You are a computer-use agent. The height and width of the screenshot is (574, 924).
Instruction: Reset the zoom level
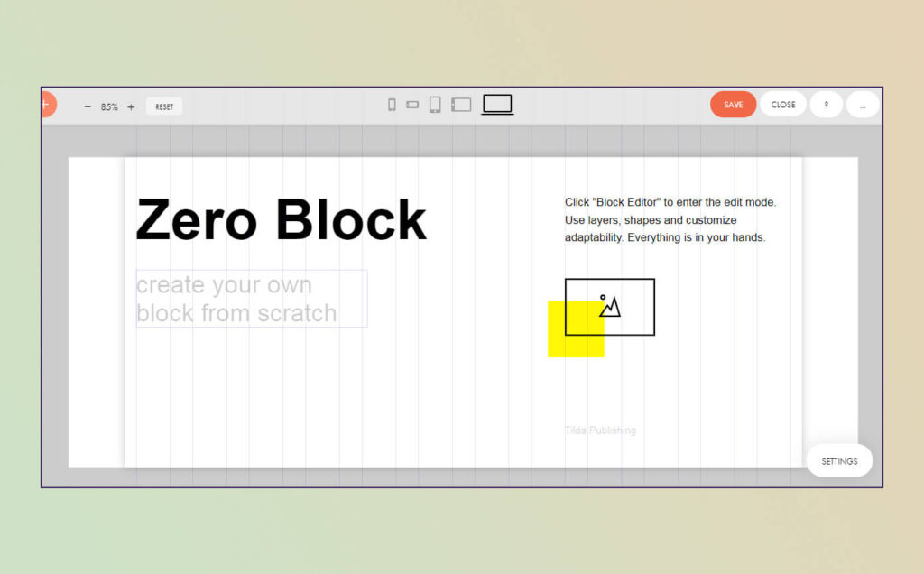click(164, 106)
